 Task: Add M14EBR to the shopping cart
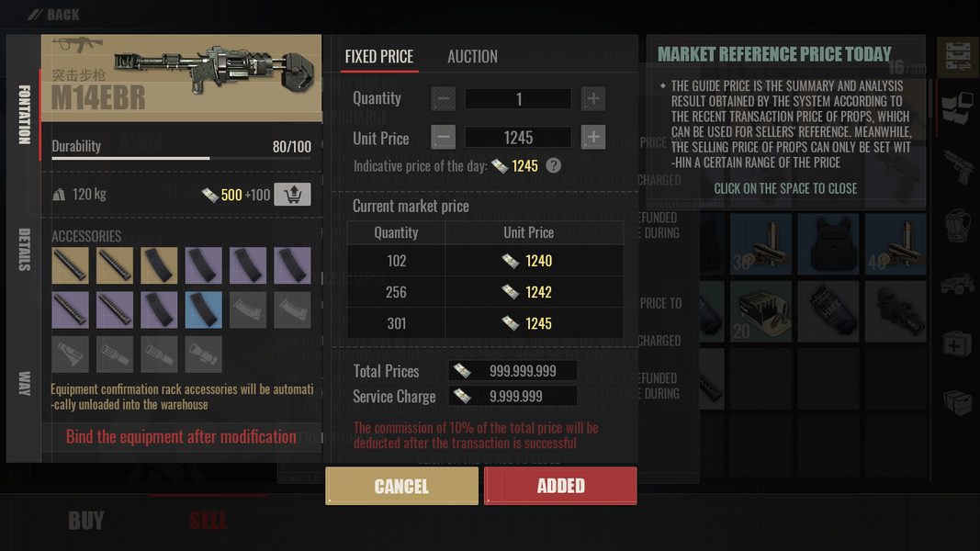(292, 195)
